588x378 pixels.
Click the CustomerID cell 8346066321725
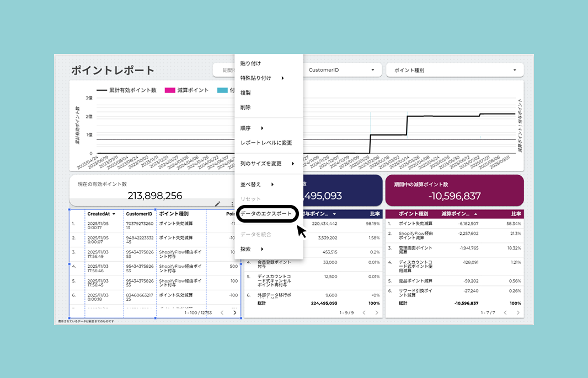pyautogui.click(x=140, y=297)
